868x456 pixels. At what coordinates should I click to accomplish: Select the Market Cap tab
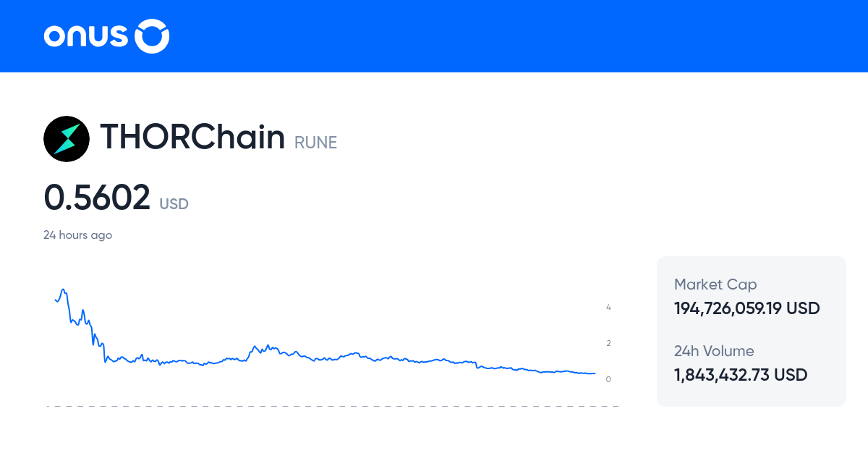coord(715,284)
